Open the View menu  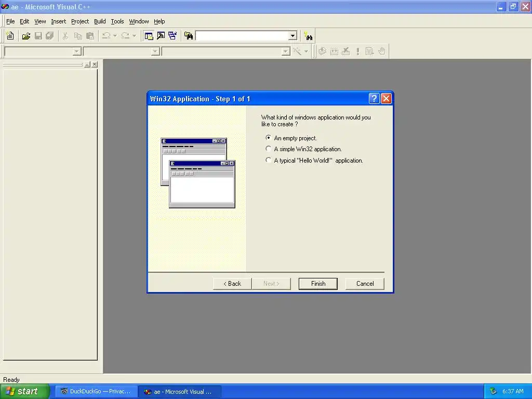coord(40,21)
